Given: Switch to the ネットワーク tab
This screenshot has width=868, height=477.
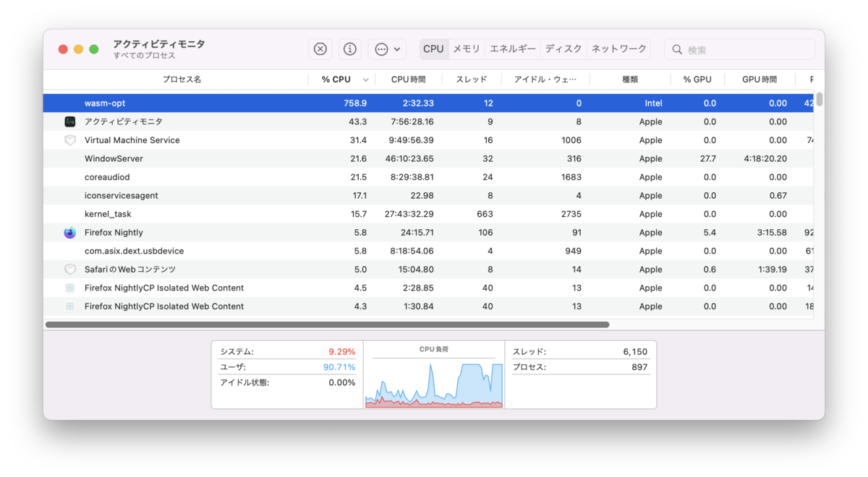Looking at the screenshot, I should (619, 49).
